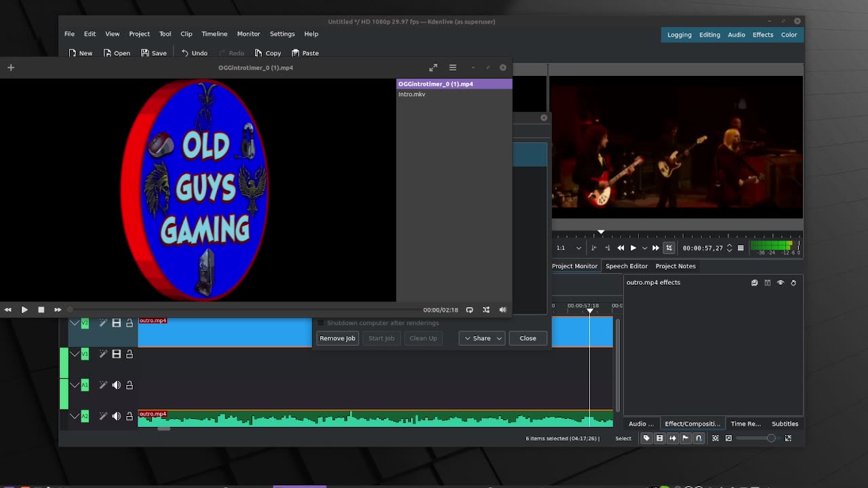This screenshot has width=868, height=488.
Task: Toggle fullscreen in the media player window
Action: tap(433, 68)
